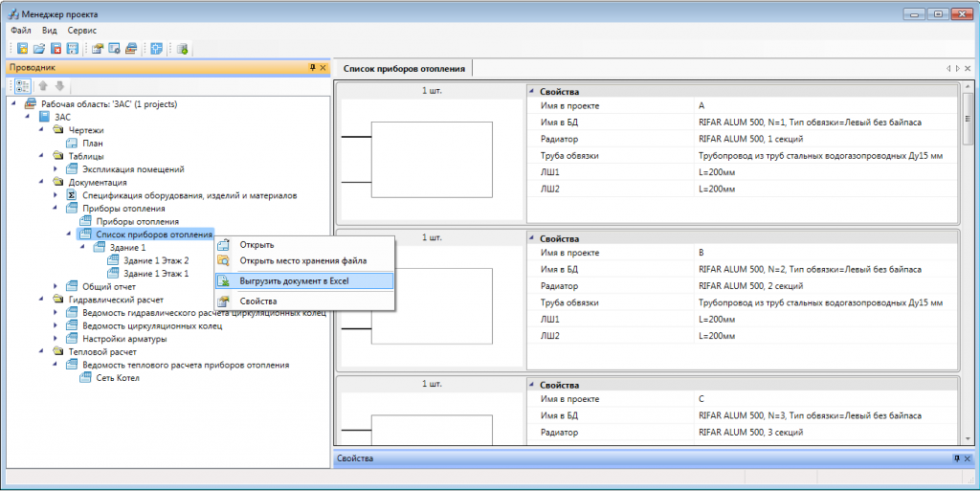Click the printer-style toolbar icon

130,48
